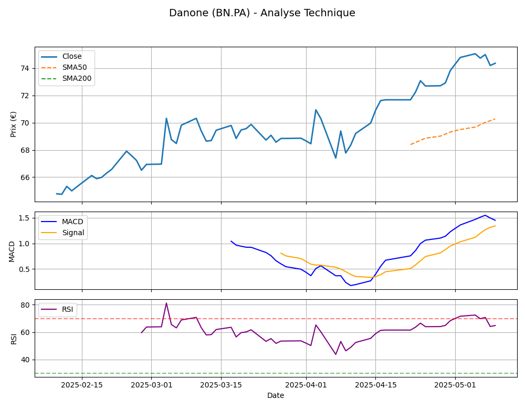Click the right end of the SMA50 line
The width and height of the screenshot is (525, 420).
pyautogui.click(x=495, y=119)
